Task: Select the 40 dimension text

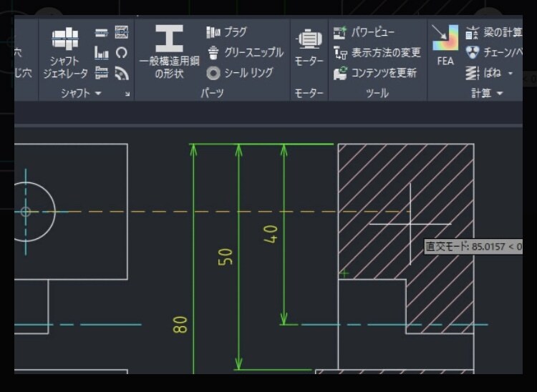Action: 271,234
